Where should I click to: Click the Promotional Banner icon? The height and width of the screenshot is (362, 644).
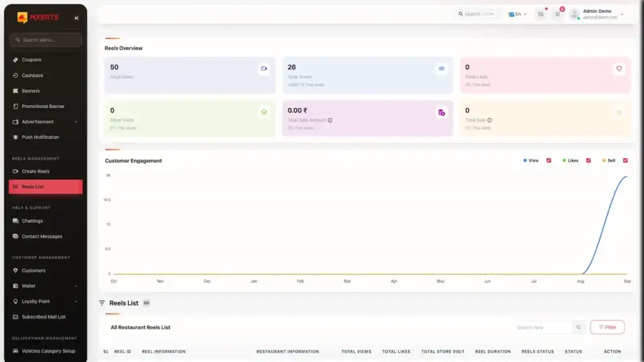tap(16, 106)
